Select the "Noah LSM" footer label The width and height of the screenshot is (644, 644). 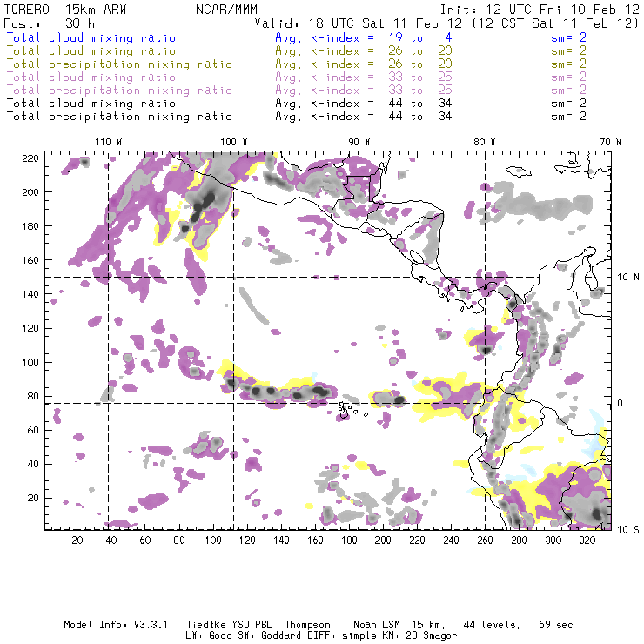[377, 625]
